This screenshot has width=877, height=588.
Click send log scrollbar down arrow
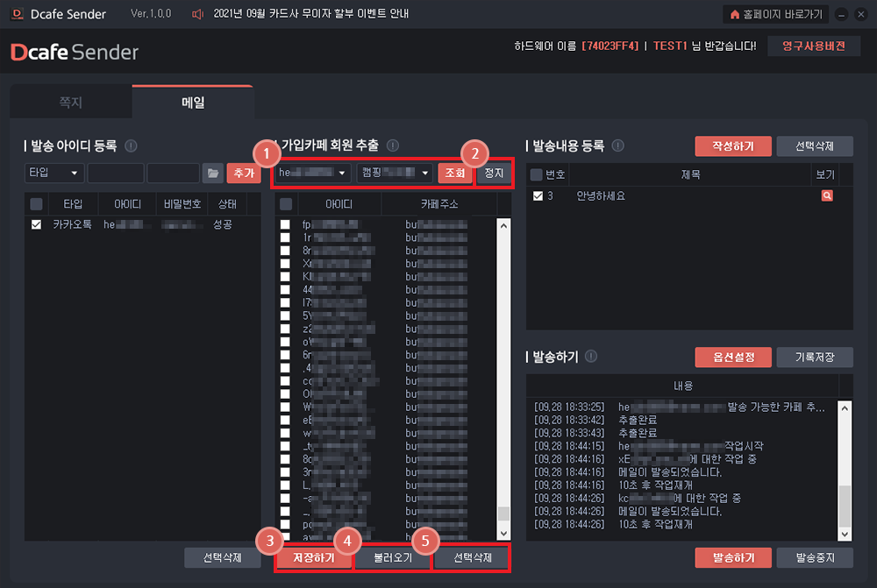click(845, 534)
